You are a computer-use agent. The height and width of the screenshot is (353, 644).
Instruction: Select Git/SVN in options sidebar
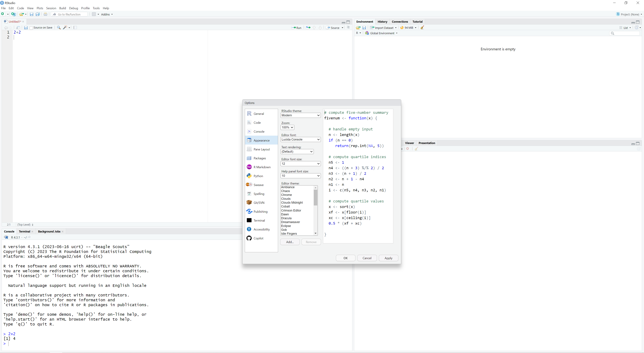tap(259, 203)
